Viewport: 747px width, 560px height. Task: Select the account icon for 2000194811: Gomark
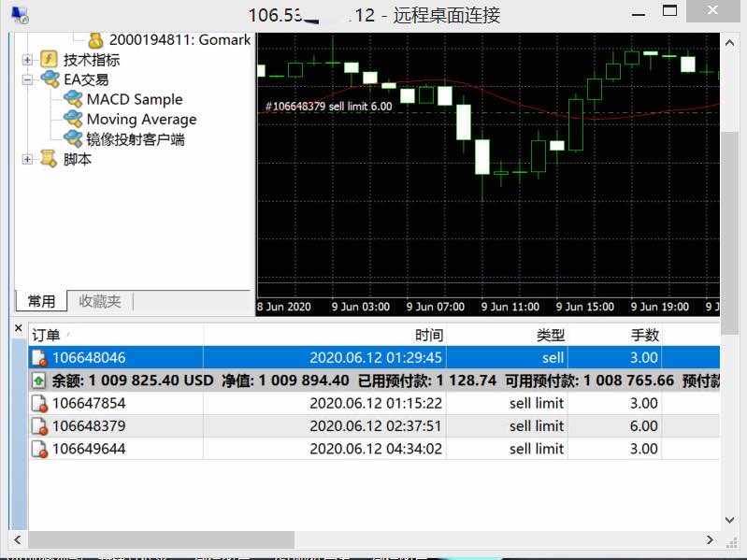click(x=96, y=40)
